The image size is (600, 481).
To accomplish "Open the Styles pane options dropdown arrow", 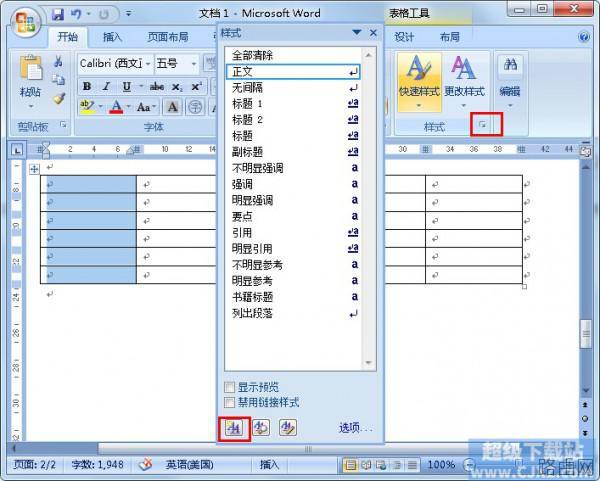I will click(x=357, y=33).
